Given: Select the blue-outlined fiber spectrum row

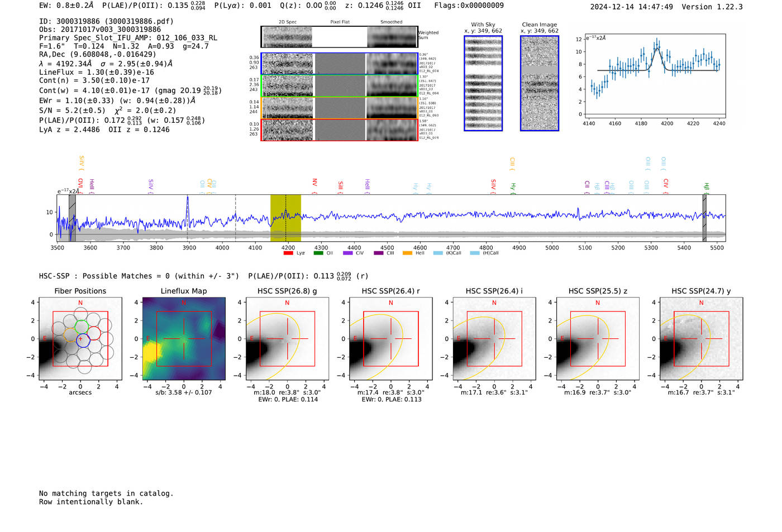Looking at the screenshot, I should coord(339,64).
